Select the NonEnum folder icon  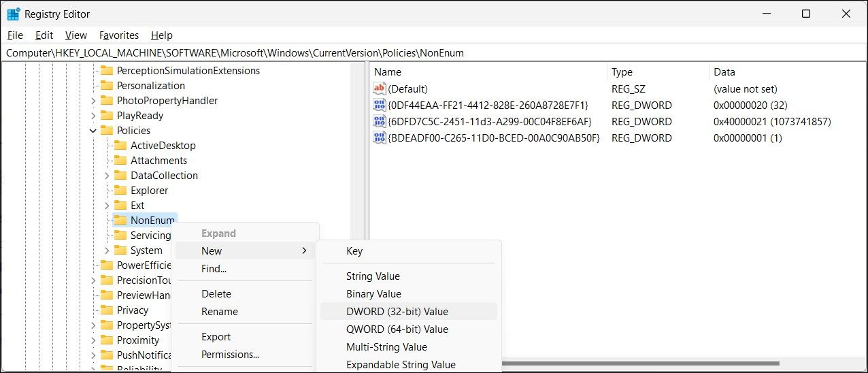(120, 220)
